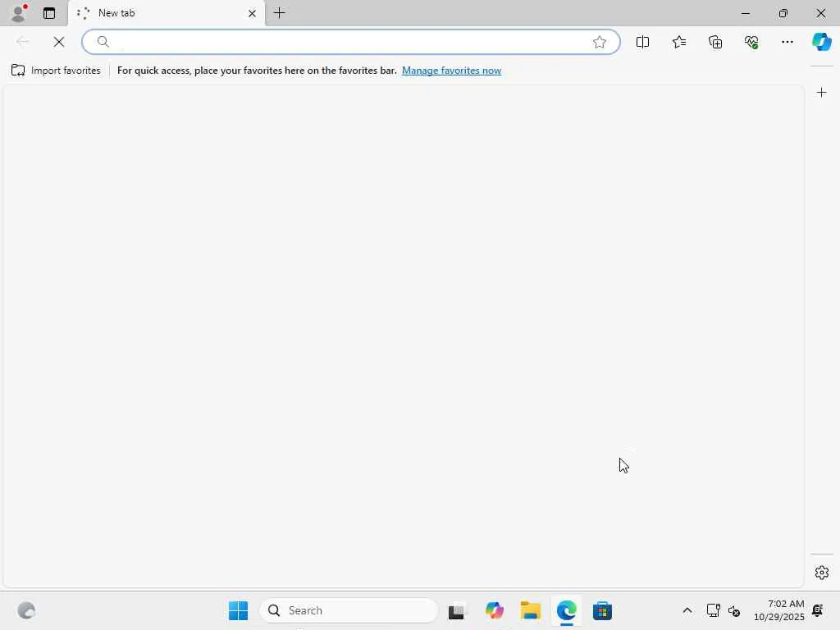The width and height of the screenshot is (840, 630).
Task: Select the New tab tab
Action: point(166,13)
